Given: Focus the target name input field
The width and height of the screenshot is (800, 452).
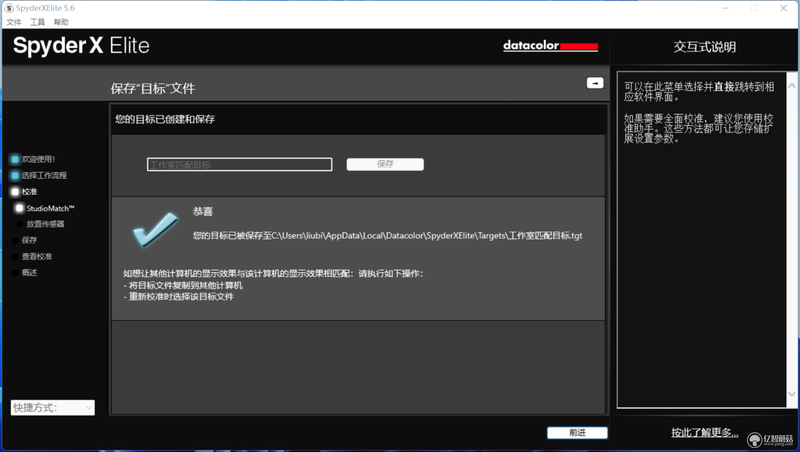Looking at the screenshot, I should click(x=239, y=164).
